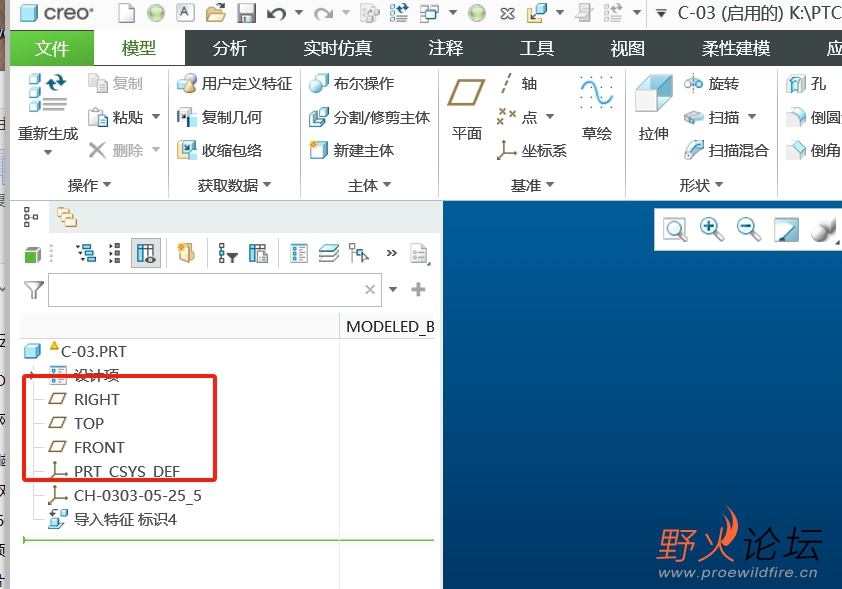This screenshot has height=589, width=842.
Task: Click New Body (新建主体) button
Action: (x=352, y=150)
